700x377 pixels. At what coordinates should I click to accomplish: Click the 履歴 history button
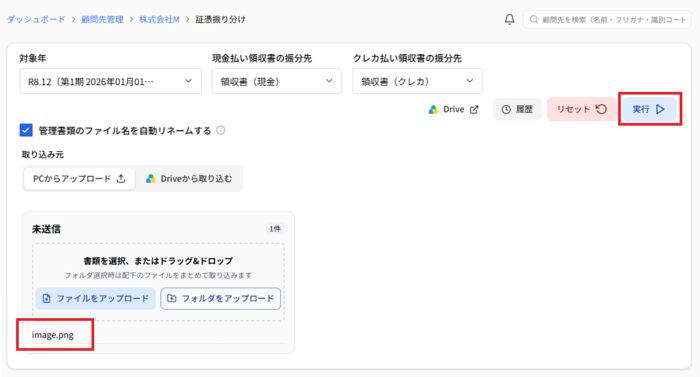(x=517, y=109)
